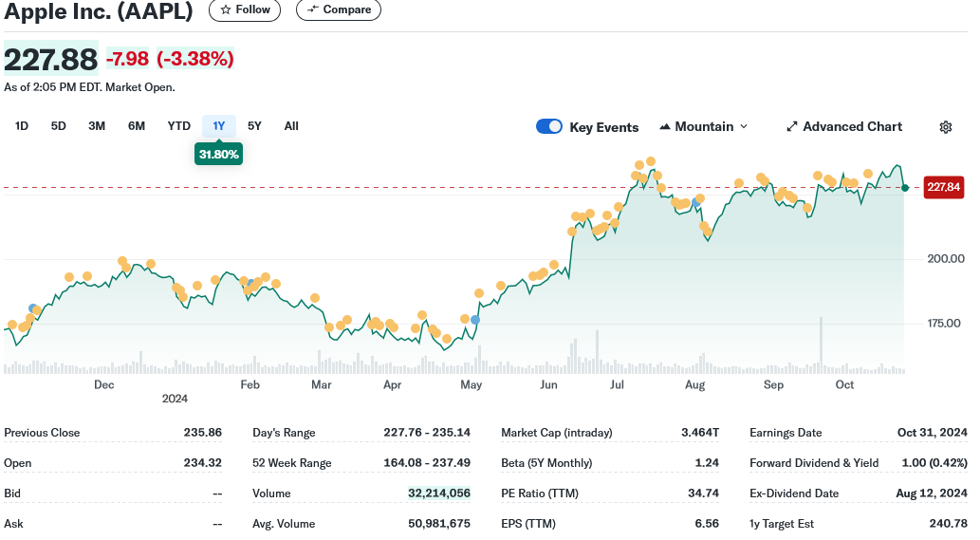
Task: Click the Follow star button
Action: [x=245, y=10]
